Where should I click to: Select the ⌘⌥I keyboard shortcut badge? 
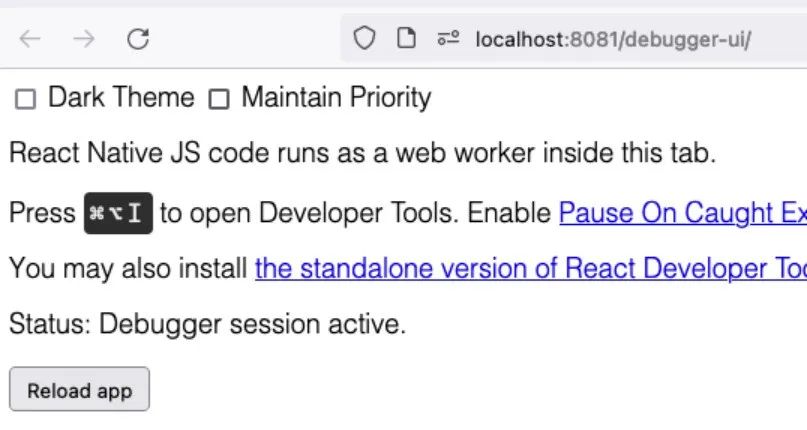click(118, 213)
